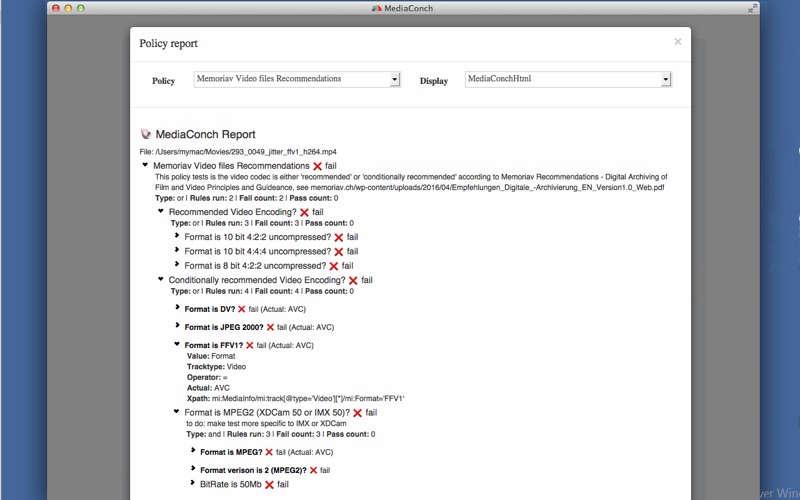Open the Display format dropdown

[568, 79]
